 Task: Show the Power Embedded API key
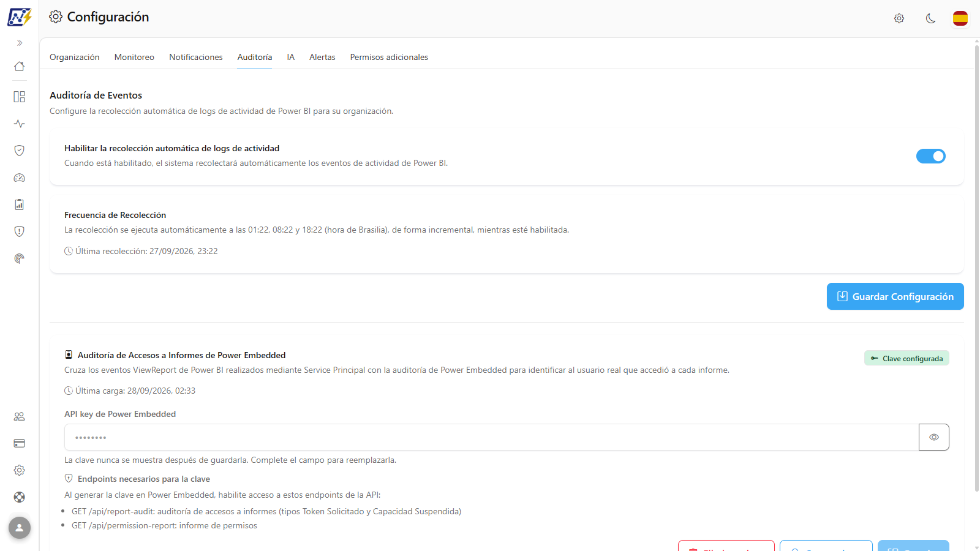(934, 437)
